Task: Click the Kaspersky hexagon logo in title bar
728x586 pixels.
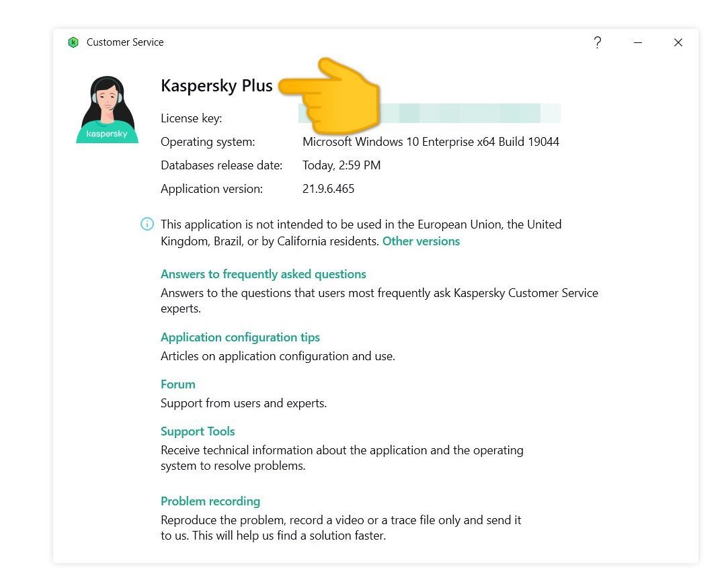Action: (73, 42)
